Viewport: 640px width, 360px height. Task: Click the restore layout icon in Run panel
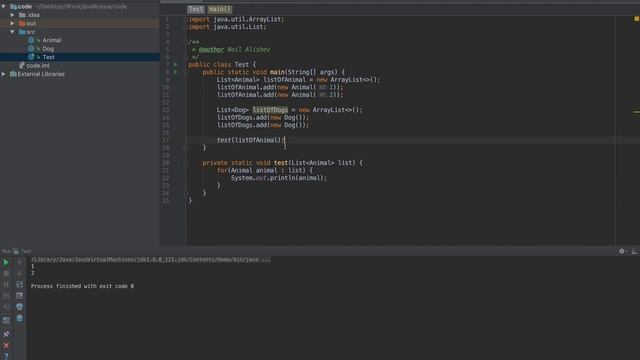pos(6,321)
